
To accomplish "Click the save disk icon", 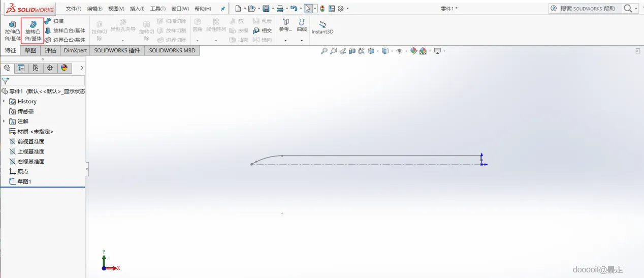I will [x=266, y=9].
